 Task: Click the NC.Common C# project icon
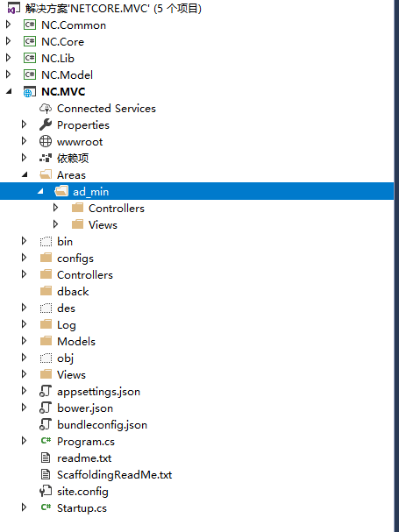tap(30, 25)
